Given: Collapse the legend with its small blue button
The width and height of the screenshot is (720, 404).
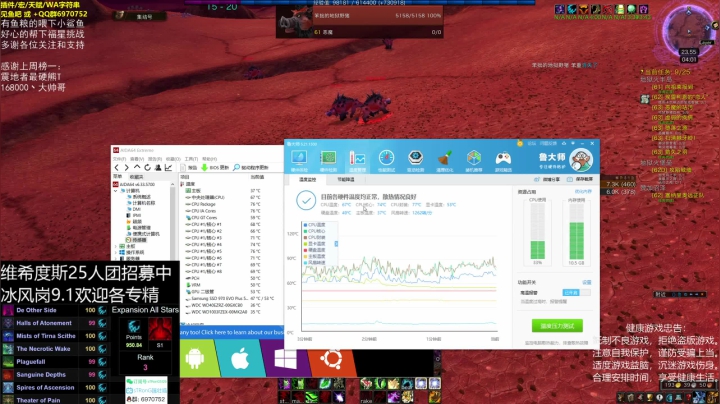Looking at the screenshot, I should [x=336, y=244].
